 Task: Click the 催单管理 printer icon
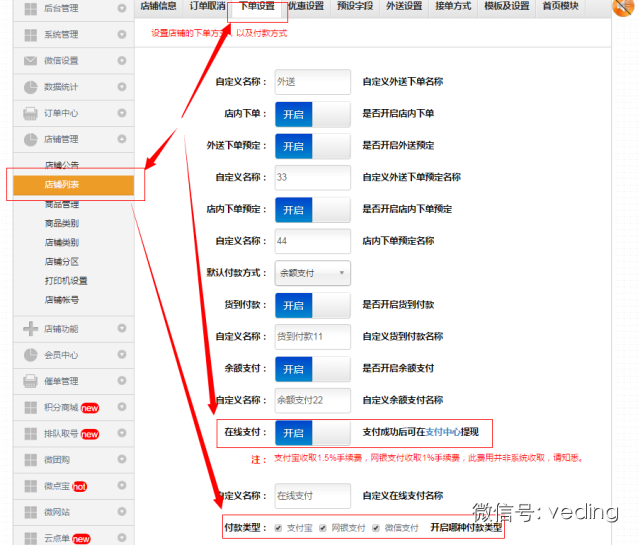(x=31, y=381)
